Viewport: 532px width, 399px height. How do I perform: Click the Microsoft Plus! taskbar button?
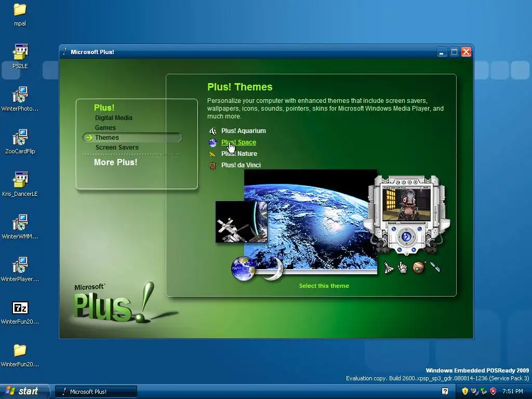(96, 392)
